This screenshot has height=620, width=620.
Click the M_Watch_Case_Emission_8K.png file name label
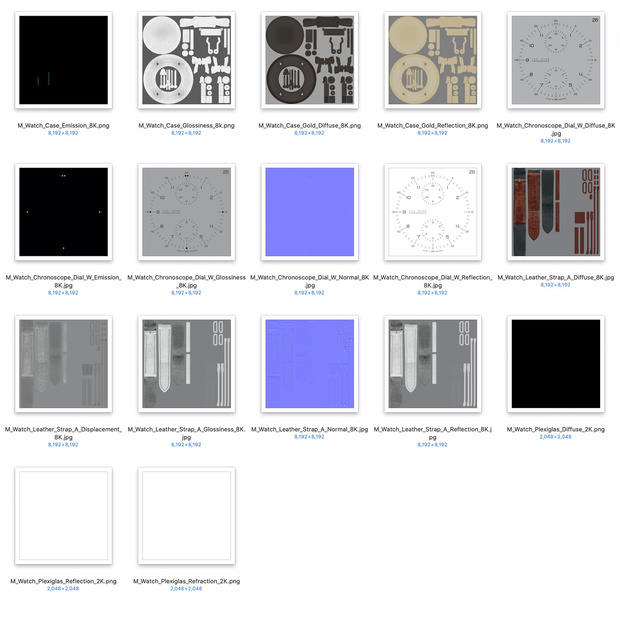63,125
